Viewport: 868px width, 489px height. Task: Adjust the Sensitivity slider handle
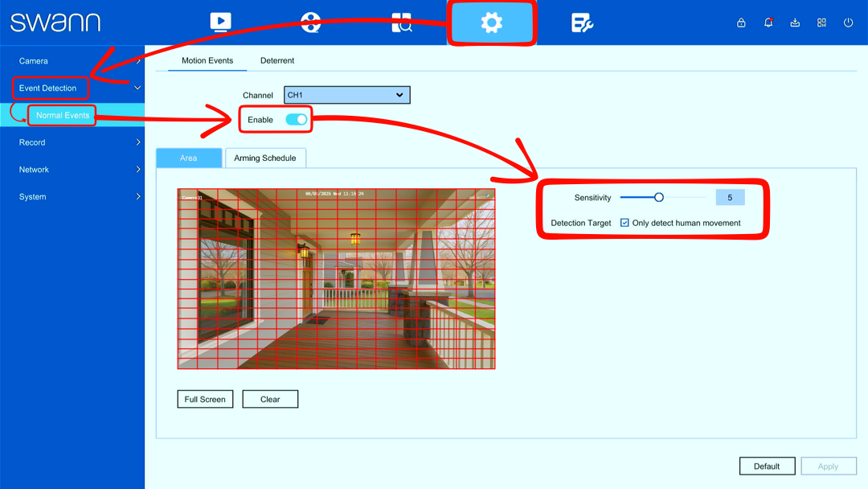(659, 197)
